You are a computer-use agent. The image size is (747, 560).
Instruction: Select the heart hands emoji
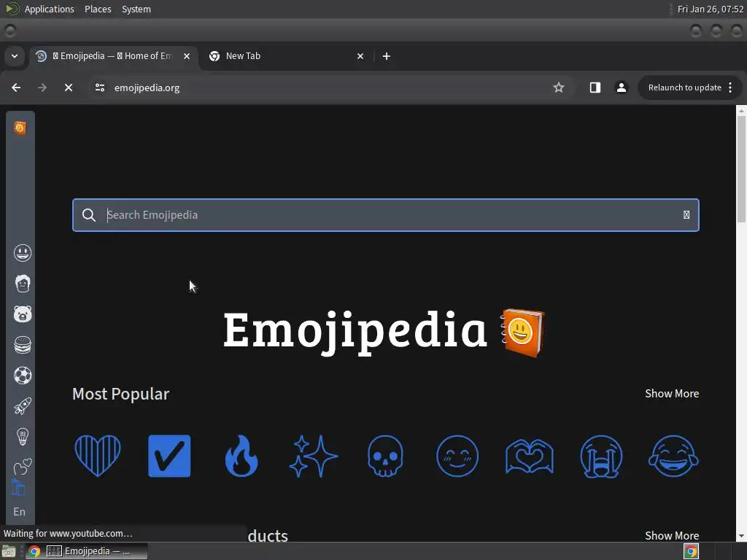tap(530, 456)
